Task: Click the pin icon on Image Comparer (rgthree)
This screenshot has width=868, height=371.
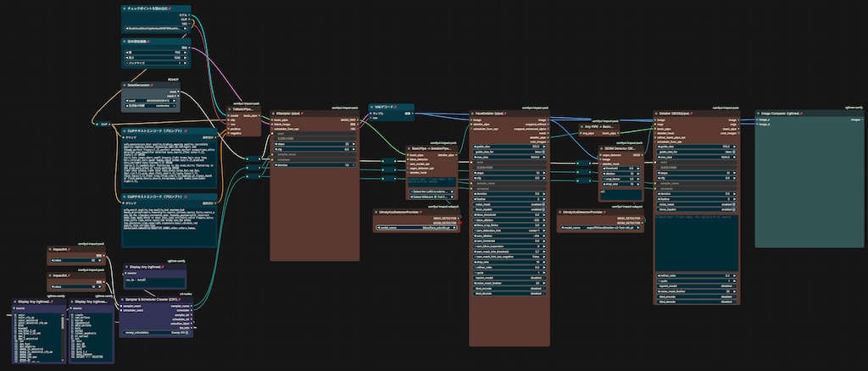Action: click(800, 113)
